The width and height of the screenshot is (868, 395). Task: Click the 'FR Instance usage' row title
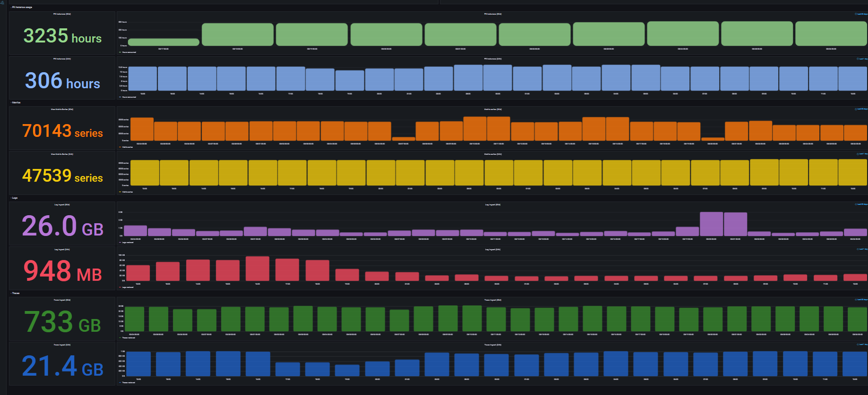[x=22, y=8]
